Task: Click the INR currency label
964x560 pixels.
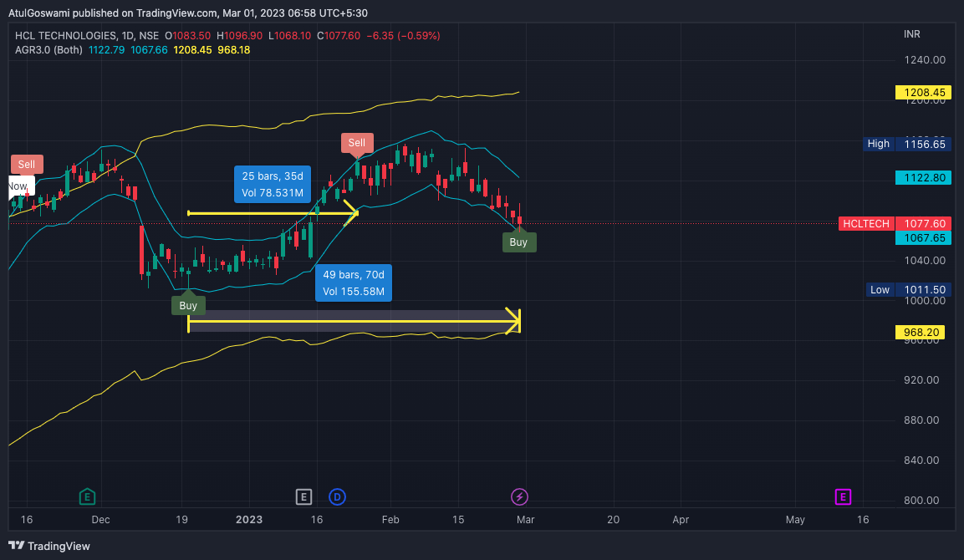Action: click(x=911, y=34)
